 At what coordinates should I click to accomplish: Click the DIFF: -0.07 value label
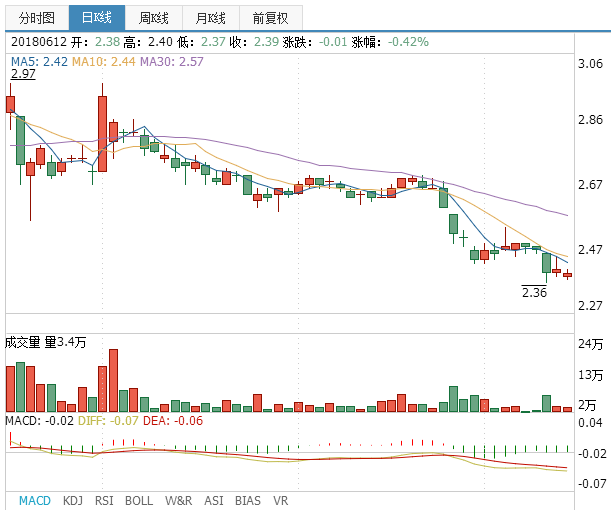(x=108, y=421)
